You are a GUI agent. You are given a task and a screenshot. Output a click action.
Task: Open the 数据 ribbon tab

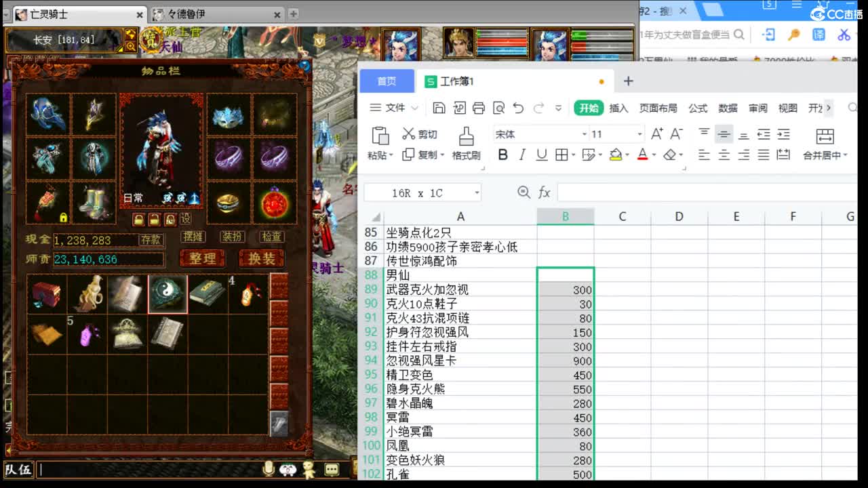[x=728, y=108]
